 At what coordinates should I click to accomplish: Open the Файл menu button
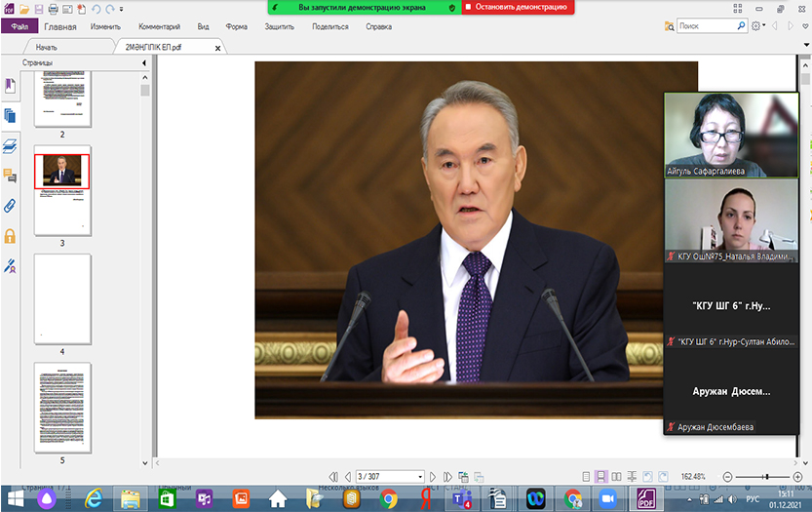[x=19, y=27]
